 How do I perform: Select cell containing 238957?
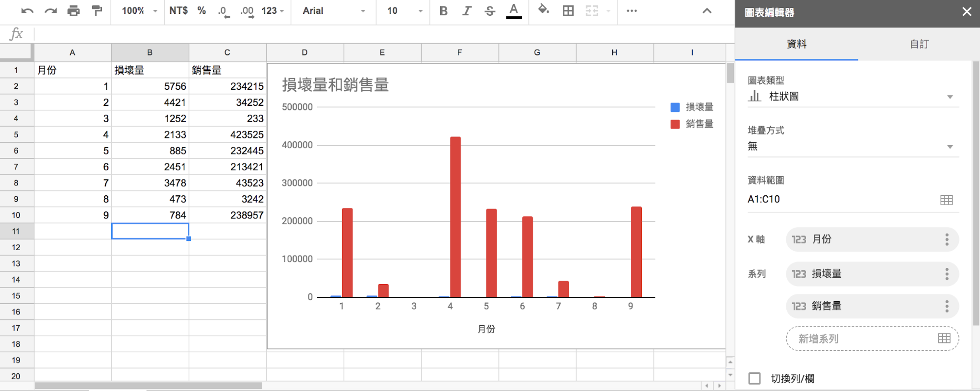(x=227, y=215)
